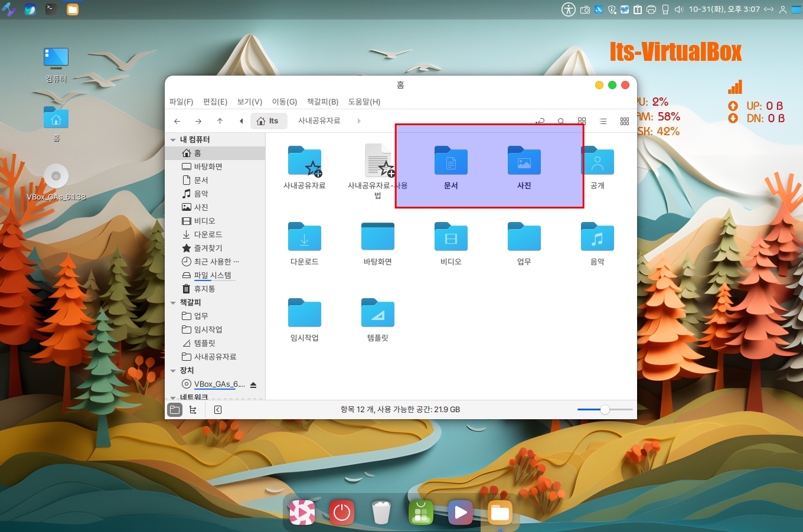Open the 파일(F) menu
This screenshot has width=803, height=532.
181,102
